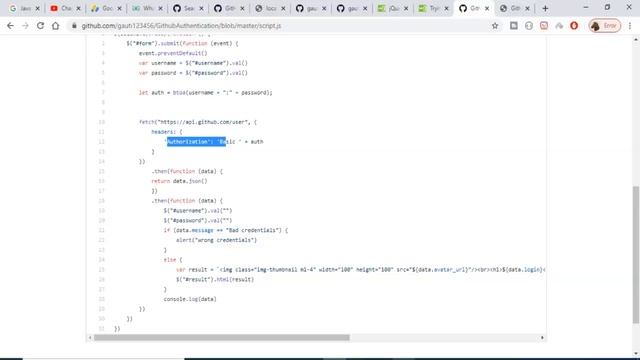Click the browser forward arrow

point(25,26)
